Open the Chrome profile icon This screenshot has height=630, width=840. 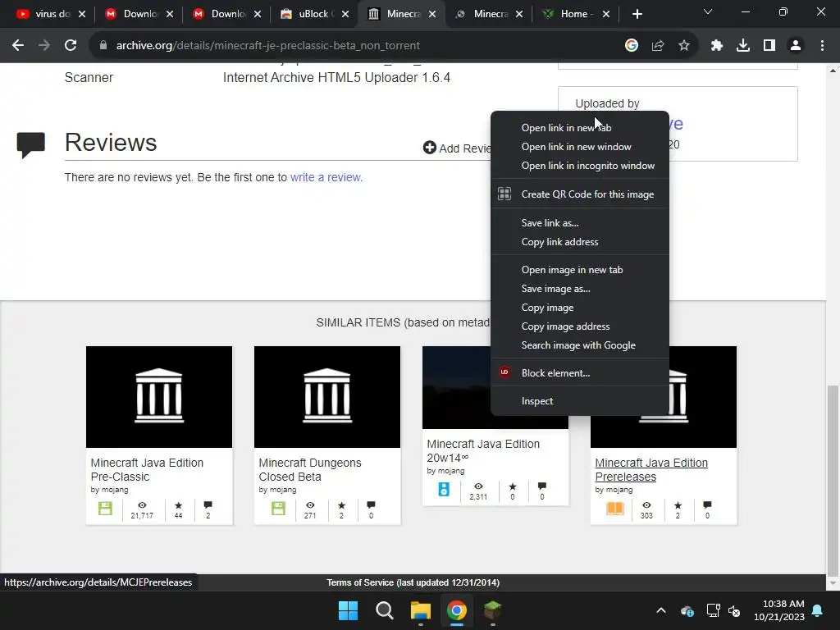tap(796, 46)
